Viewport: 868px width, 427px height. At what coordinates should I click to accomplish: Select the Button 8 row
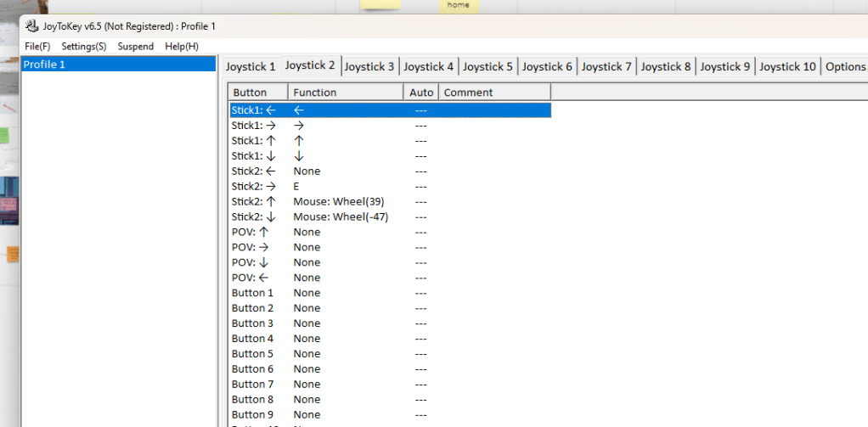coord(391,399)
